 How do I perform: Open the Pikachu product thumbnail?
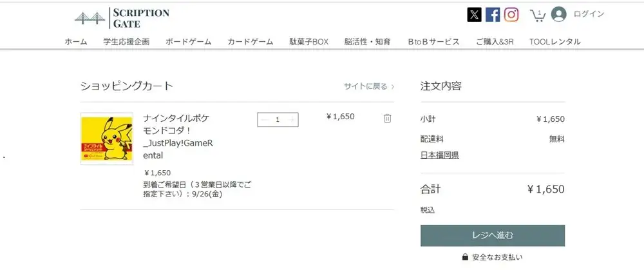[106, 139]
